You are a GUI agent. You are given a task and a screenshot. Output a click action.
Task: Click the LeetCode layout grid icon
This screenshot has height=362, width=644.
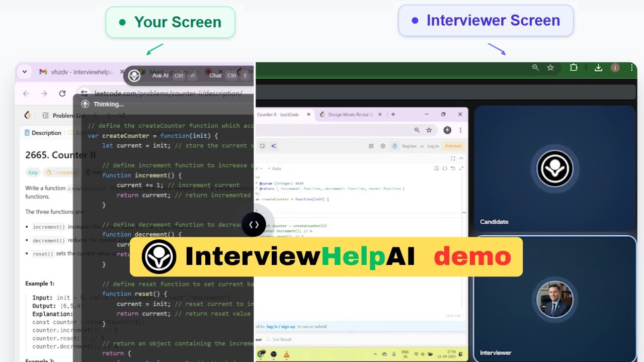click(x=371, y=146)
